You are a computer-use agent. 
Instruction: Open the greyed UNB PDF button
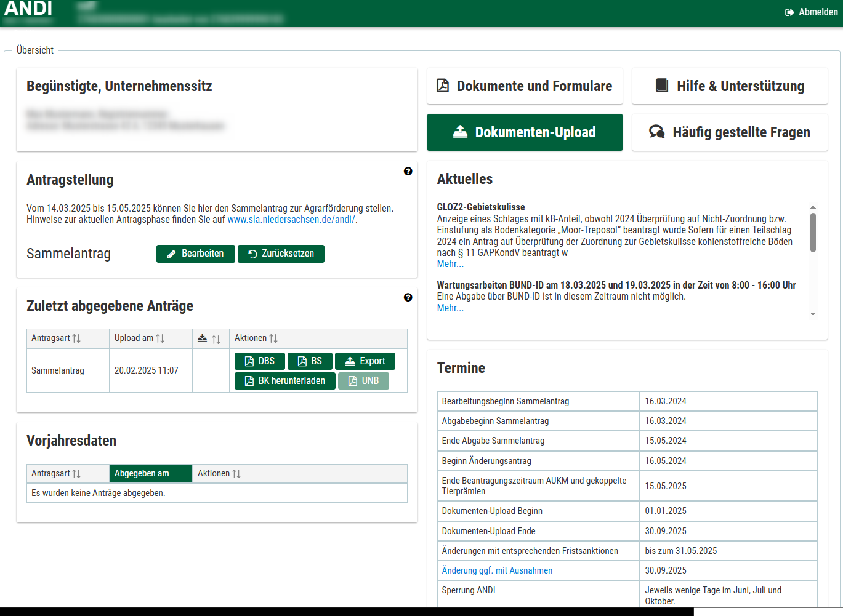(363, 381)
